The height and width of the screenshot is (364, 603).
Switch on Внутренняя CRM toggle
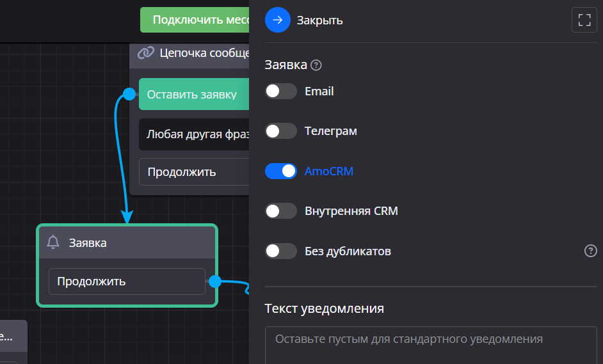281,211
